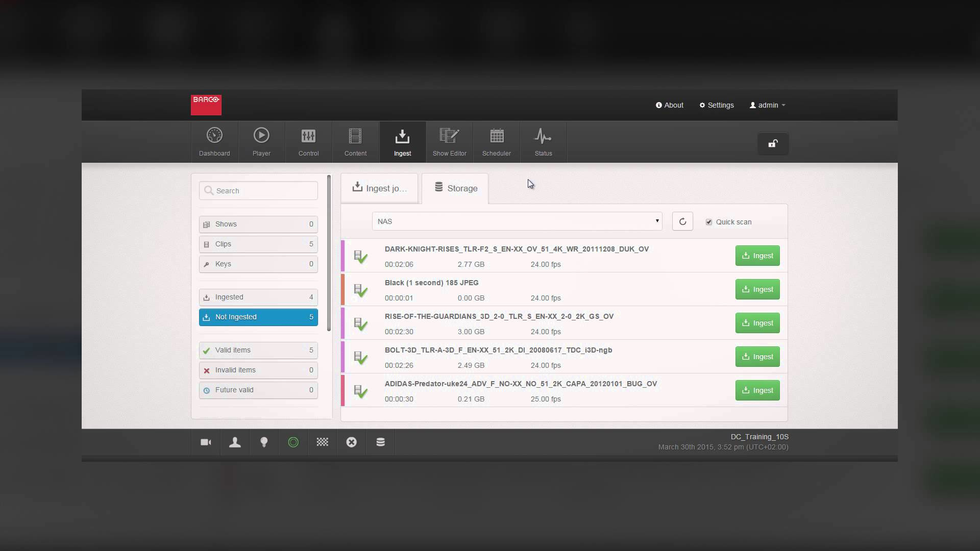Toggle the Invalid items filter
Image resolution: width=980 pixels, height=551 pixels.
(x=258, y=370)
